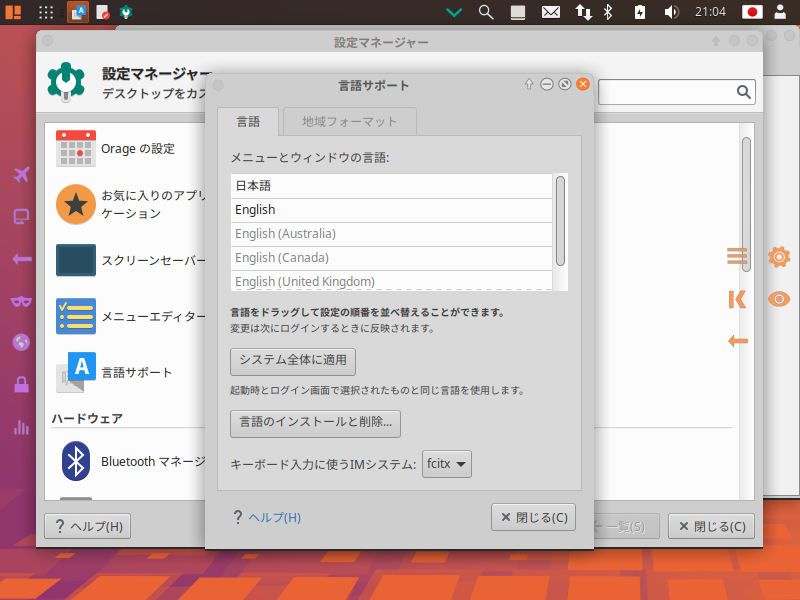Toggle the orange eye icon on desktop
The image size is (800, 600).
[778, 299]
